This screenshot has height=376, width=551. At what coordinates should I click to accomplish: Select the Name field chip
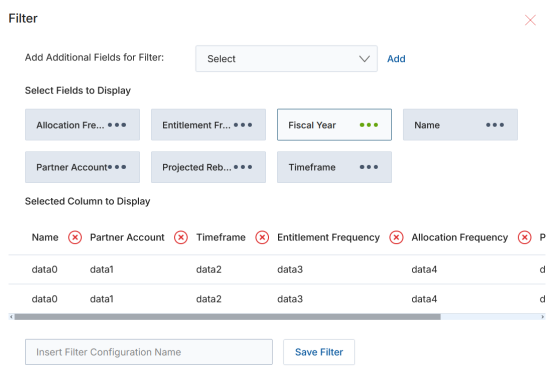pyautogui.click(x=460, y=125)
